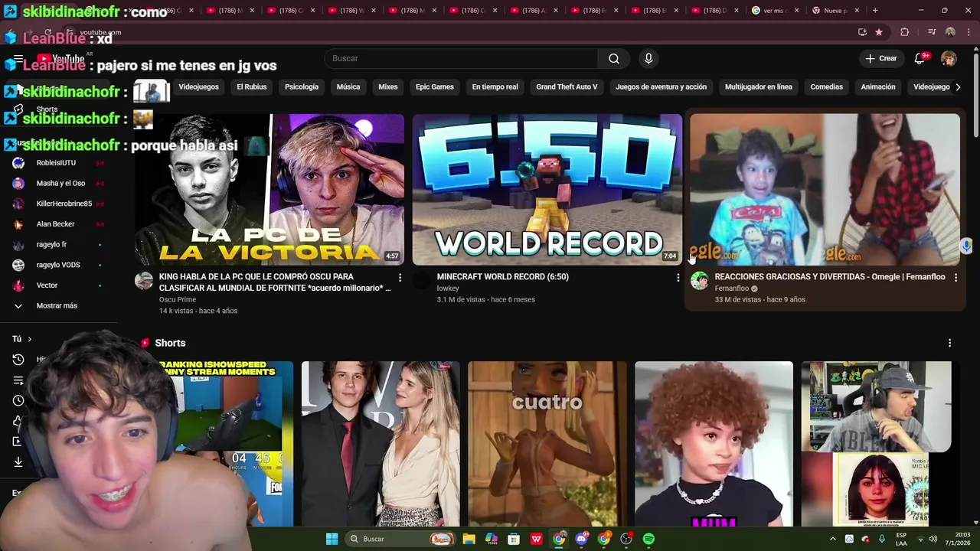980x551 pixels.
Task: Open Shorts section more options menu
Action: (949, 343)
